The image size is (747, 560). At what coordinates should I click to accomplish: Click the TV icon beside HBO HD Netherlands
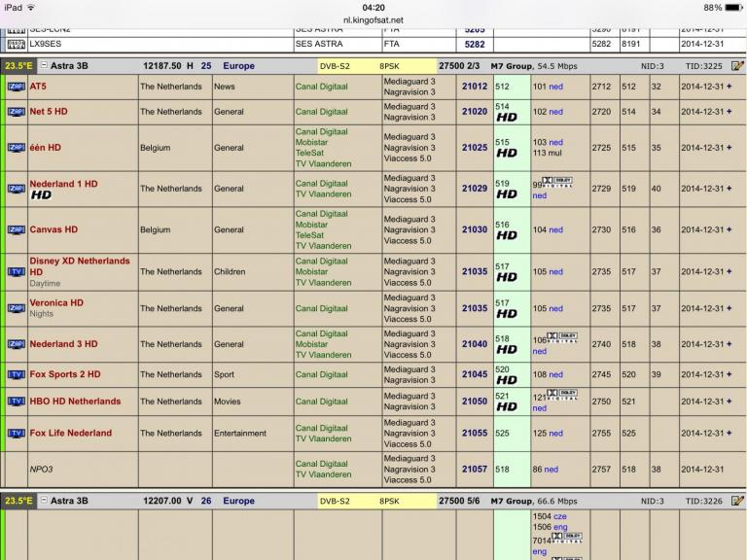click(x=17, y=402)
